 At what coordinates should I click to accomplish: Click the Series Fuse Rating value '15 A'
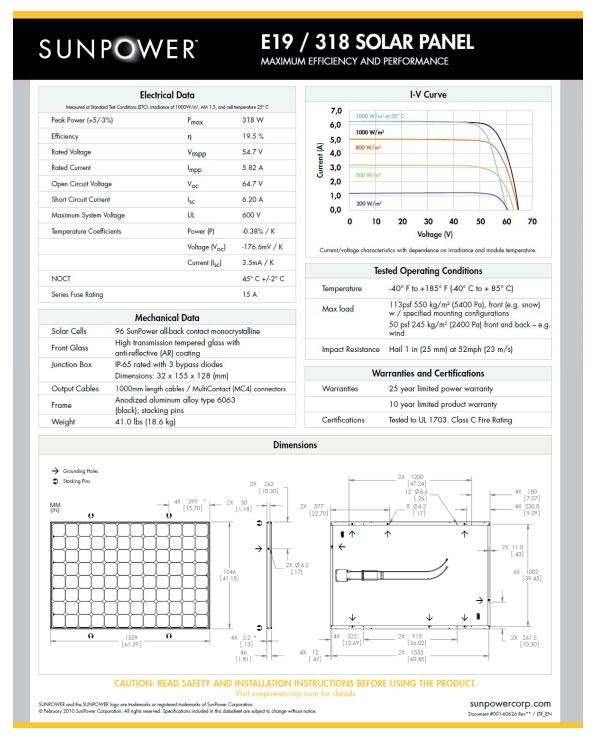(250, 294)
